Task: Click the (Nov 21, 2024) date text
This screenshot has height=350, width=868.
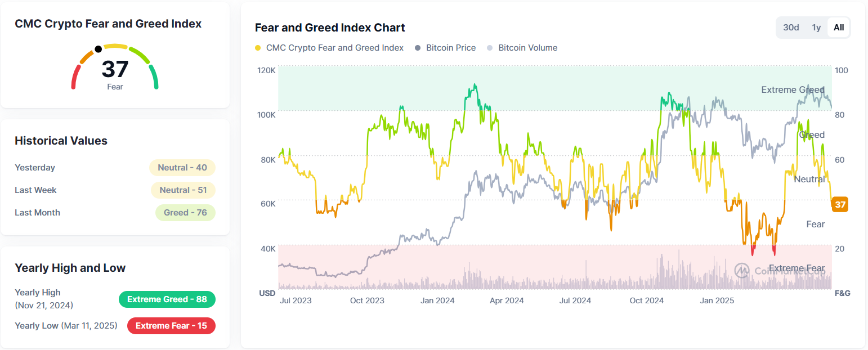Action: pos(44,306)
